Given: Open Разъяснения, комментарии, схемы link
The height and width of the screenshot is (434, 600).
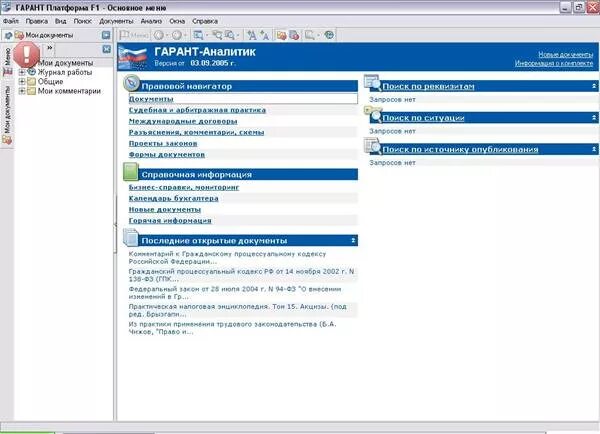Looking at the screenshot, I should point(196,132).
